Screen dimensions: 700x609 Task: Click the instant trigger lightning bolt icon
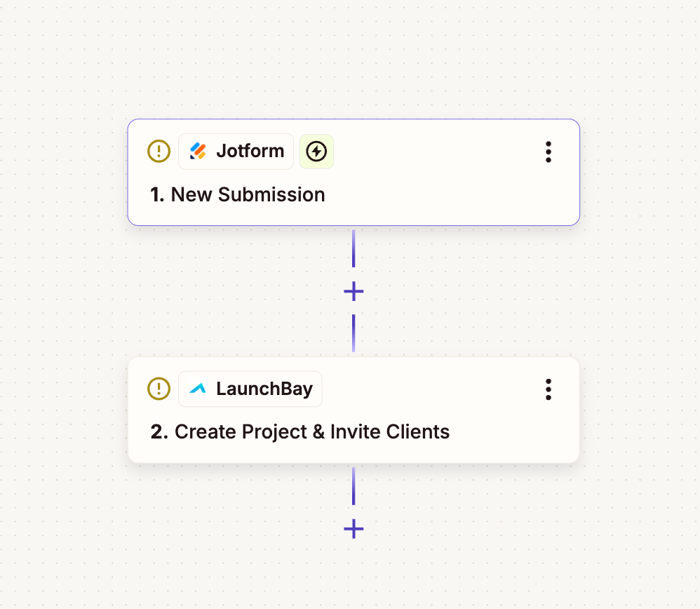(316, 152)
